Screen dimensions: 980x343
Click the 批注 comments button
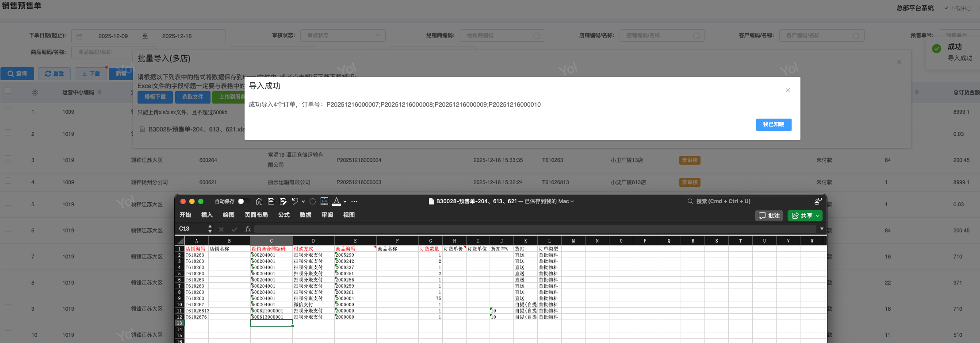[769, 216]
